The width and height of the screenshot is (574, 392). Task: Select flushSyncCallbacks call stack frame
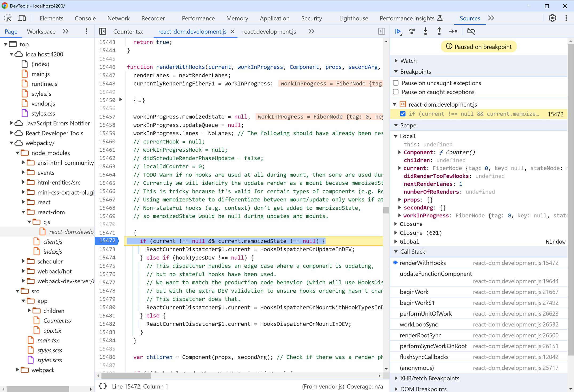pyautogui.click(x=479, y=357)
